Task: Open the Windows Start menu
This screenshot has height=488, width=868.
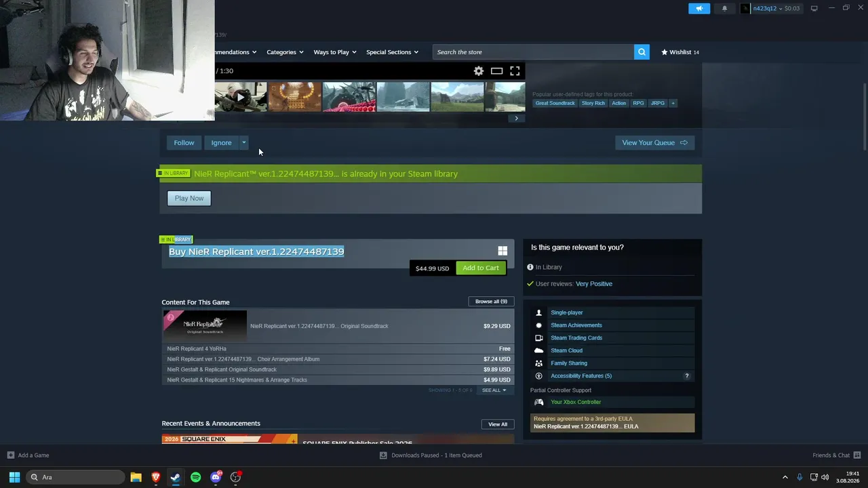Action: (14, 477)
